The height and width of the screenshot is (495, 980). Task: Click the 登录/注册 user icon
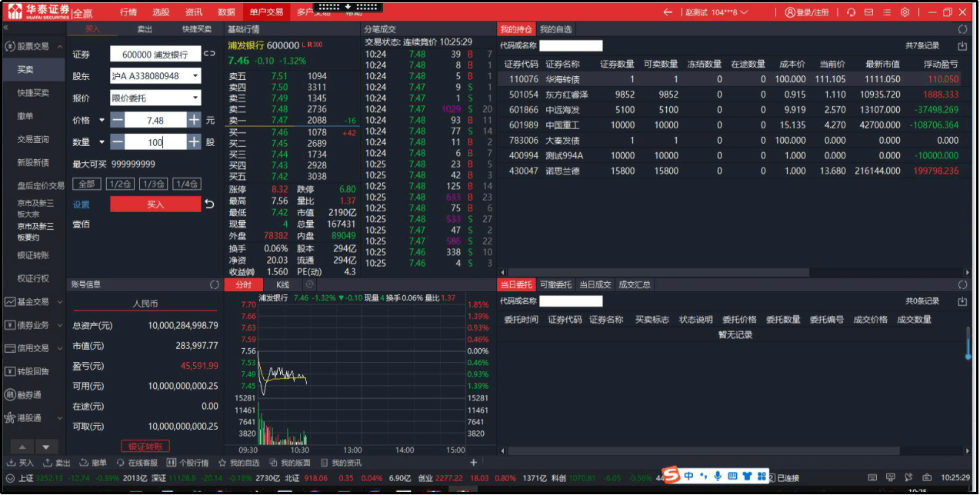[x=807, y=12]
